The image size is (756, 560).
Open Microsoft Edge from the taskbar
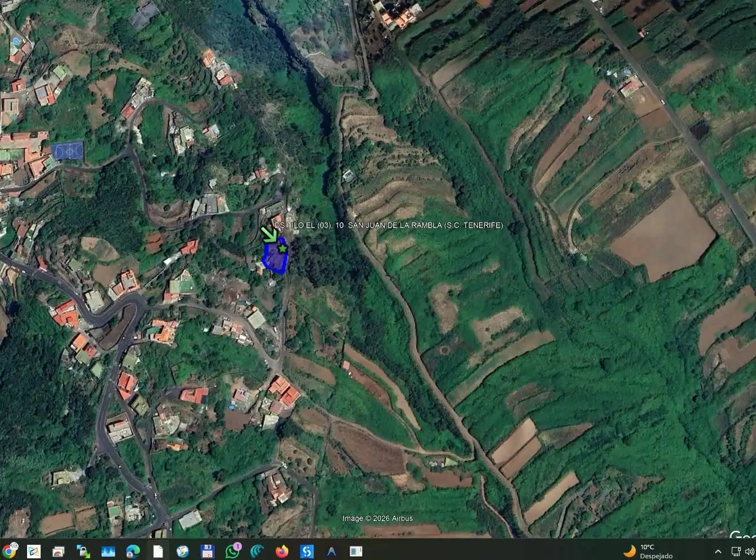point(133,551)
